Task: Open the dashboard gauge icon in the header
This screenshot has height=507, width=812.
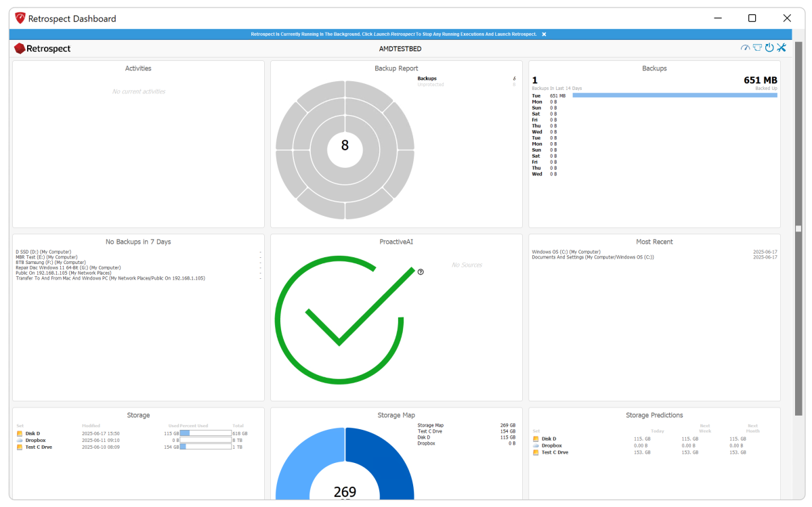Action: 745,48
